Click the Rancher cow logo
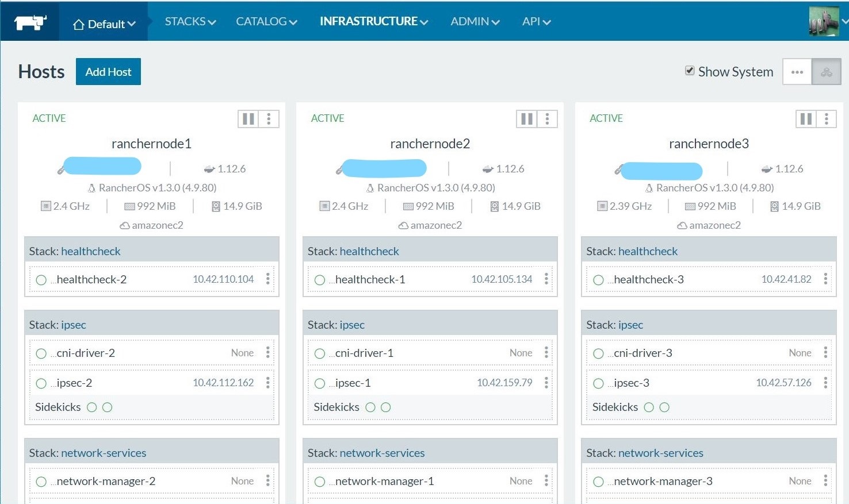 point(30,22)
